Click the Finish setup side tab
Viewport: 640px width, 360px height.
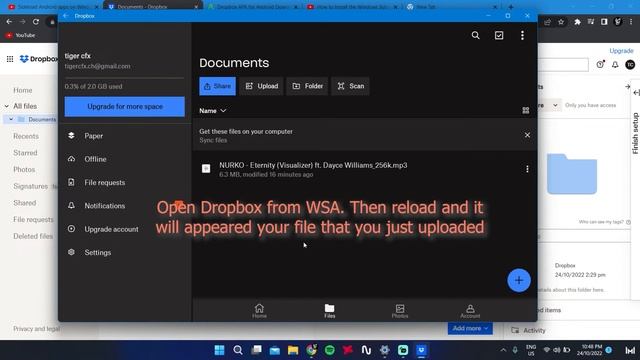pos(636,133)
